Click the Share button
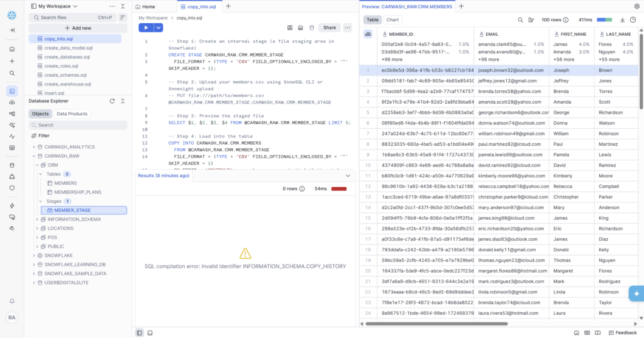Screen dimensions: 644x338 [x=330, y=28]
